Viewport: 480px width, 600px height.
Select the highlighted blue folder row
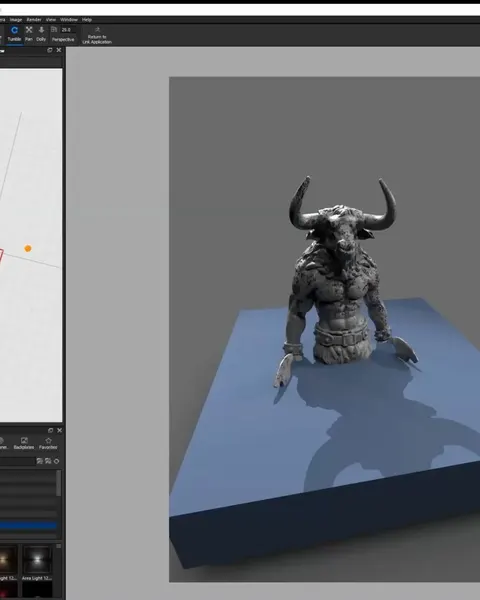[28, 525]
